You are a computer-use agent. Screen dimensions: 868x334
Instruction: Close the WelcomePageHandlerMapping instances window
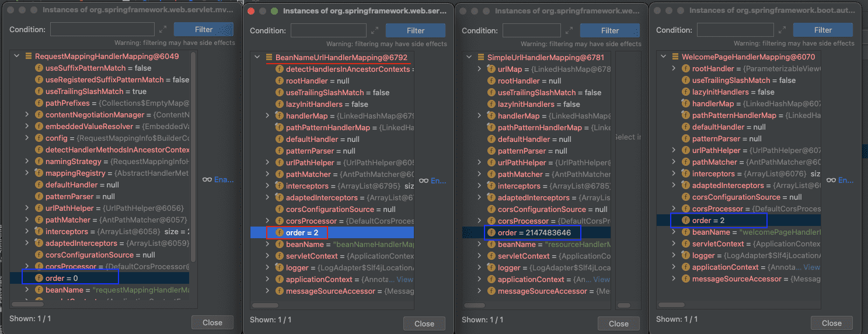[832, 323]
